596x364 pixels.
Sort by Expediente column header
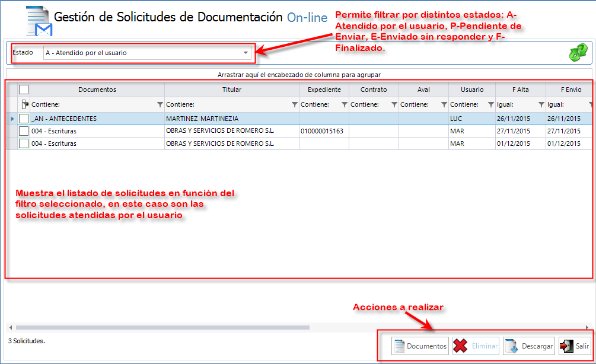point(324,90)
